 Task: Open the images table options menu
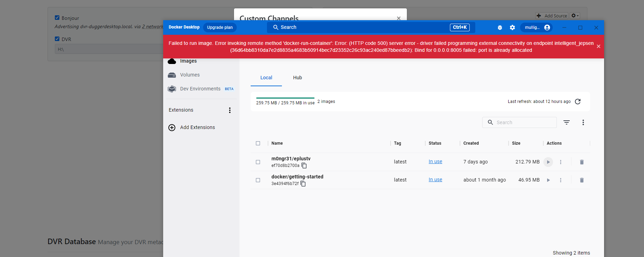point(583,122)
